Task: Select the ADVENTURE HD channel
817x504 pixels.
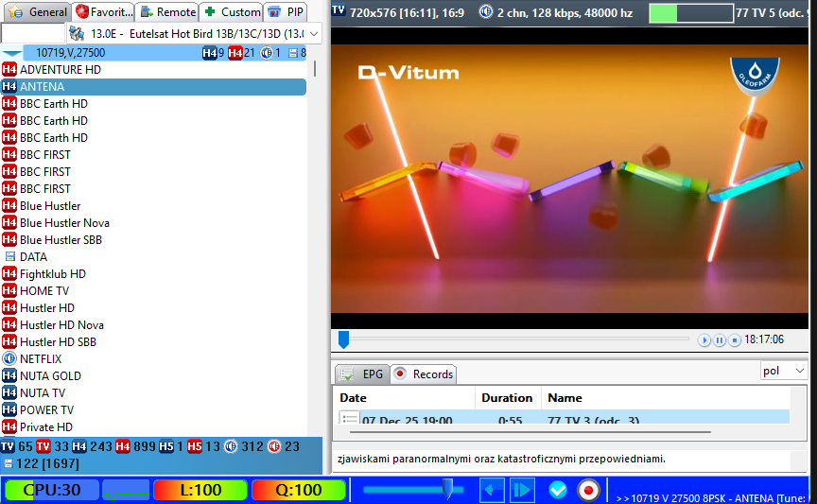Action: tap(154, 69)
